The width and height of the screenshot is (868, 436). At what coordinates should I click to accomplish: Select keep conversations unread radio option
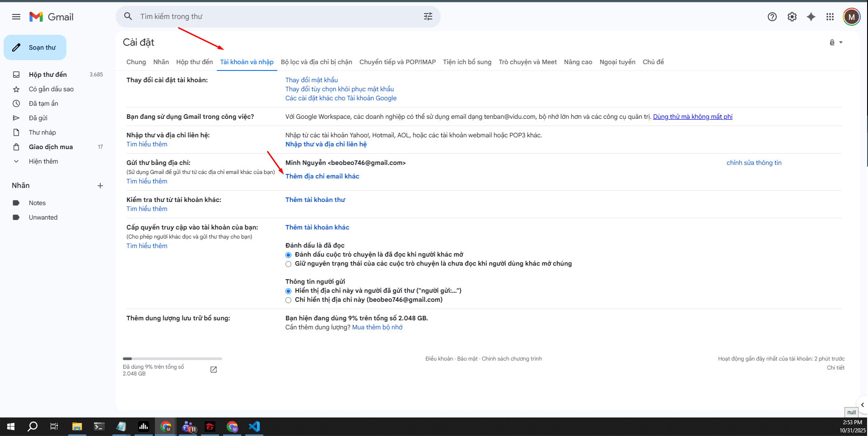point(289,264)
